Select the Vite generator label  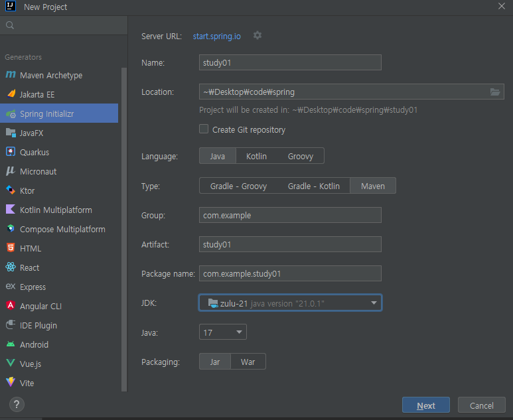pyautogui.click(x=27, y=383)
